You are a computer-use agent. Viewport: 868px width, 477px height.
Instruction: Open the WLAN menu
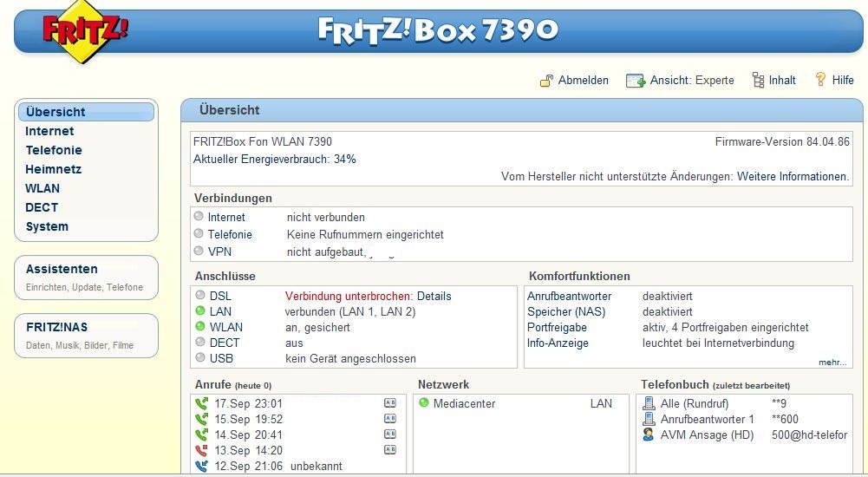(42, 188)
